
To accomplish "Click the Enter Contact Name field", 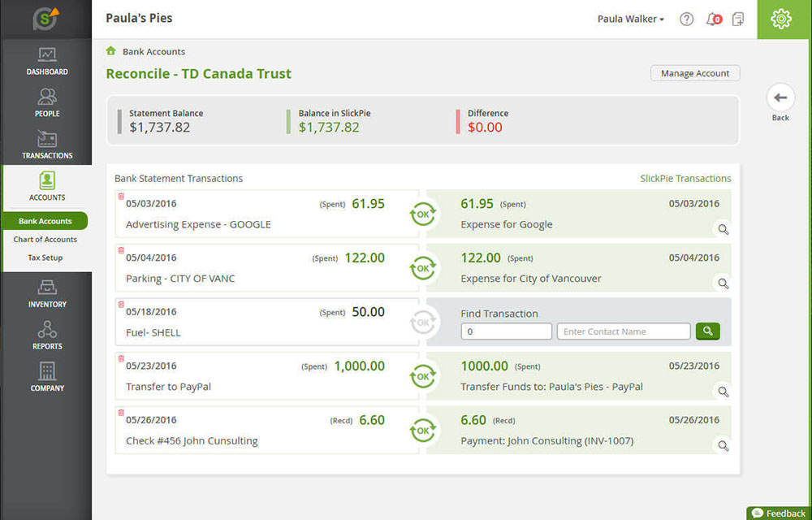I will coord(624,331).
